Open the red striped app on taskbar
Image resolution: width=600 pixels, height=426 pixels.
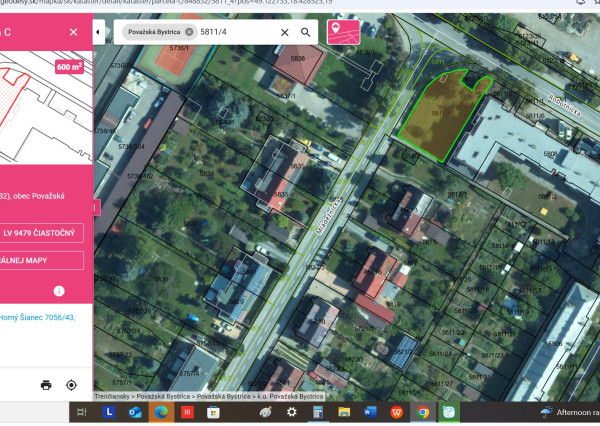coord(187,412)
